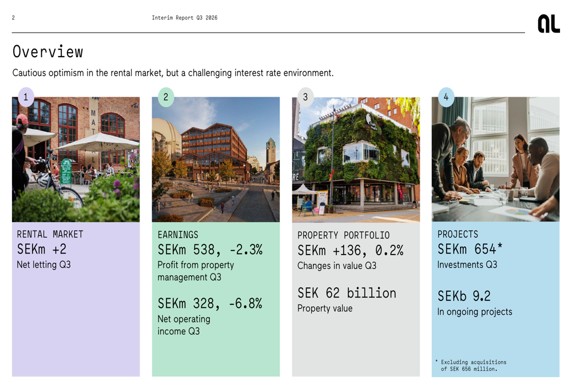Click the 'PROPERTY PORTFOLIO' card title
This screenshot has width=572, height=392.
344,235
